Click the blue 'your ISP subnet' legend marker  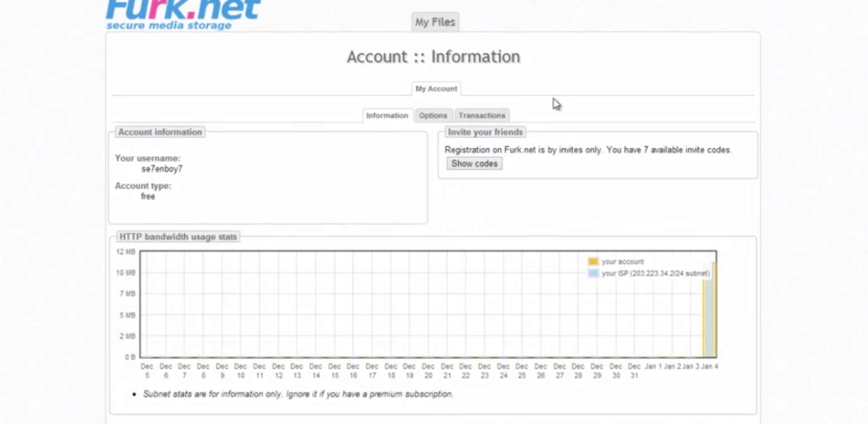coord(593,273)
